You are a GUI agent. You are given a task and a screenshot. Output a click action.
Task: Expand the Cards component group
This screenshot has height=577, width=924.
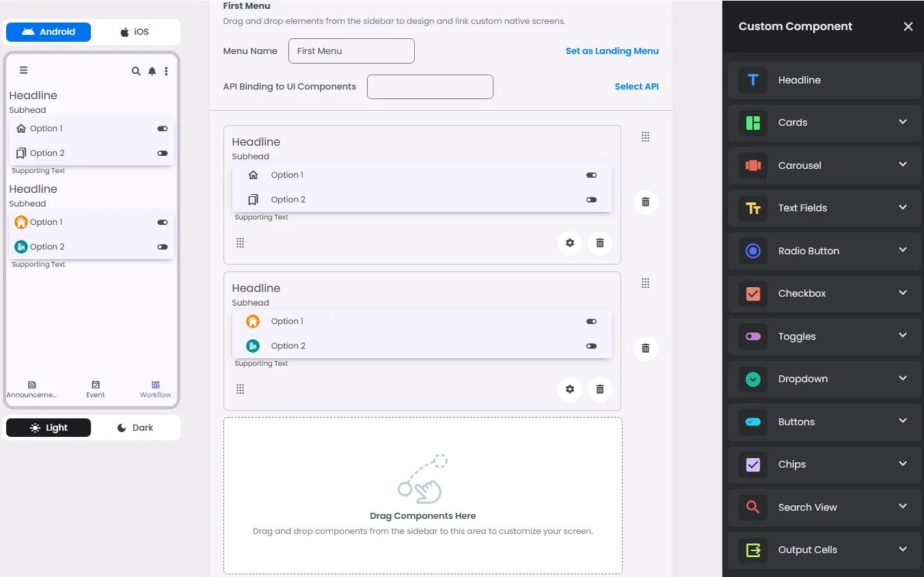tap(824, 122)
